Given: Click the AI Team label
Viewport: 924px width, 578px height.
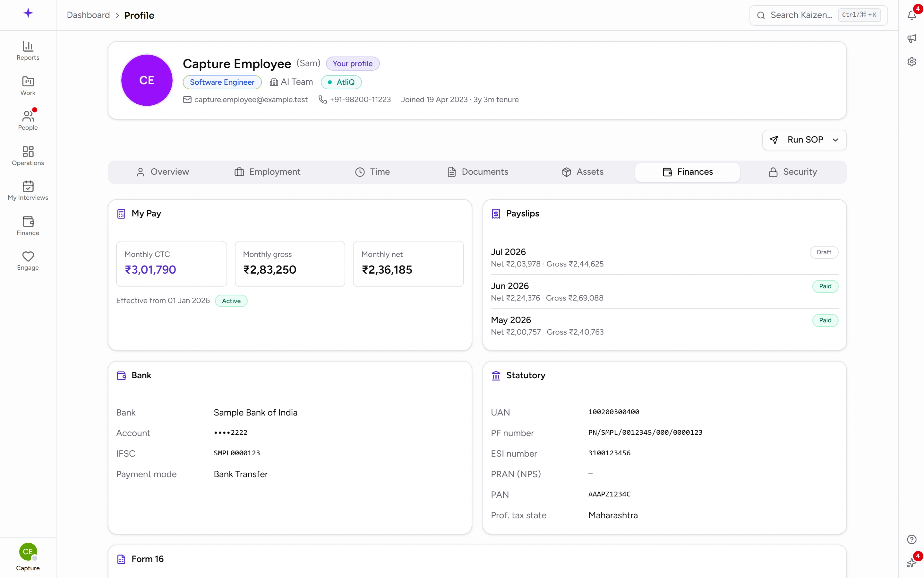Looking at the screenshot, I should click(297, 82).
